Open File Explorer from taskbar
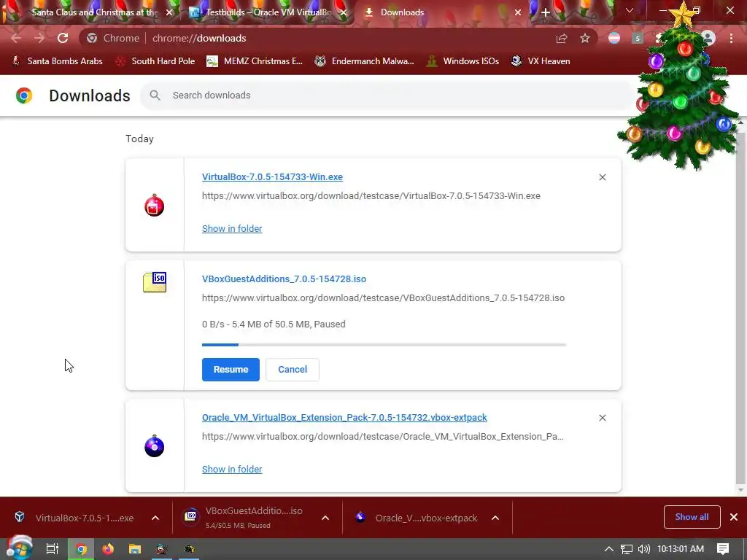The image size is (747, 560). [x=135, y=549]
